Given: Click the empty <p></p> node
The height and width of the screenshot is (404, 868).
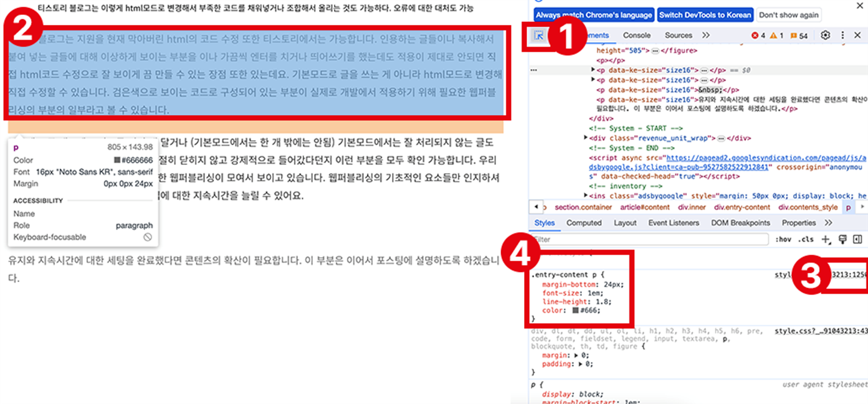Looking at the screenshot, I should tap(611, 60).
